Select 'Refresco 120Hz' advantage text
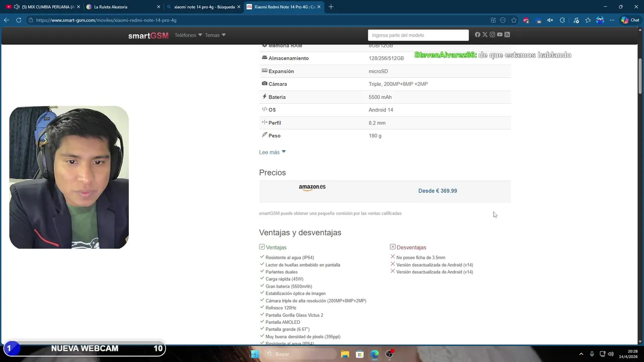The image size is (644, 362). pos(281,308)
